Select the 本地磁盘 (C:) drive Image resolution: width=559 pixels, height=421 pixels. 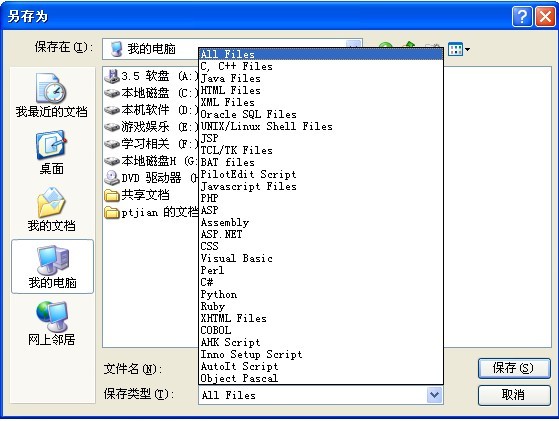151,93
